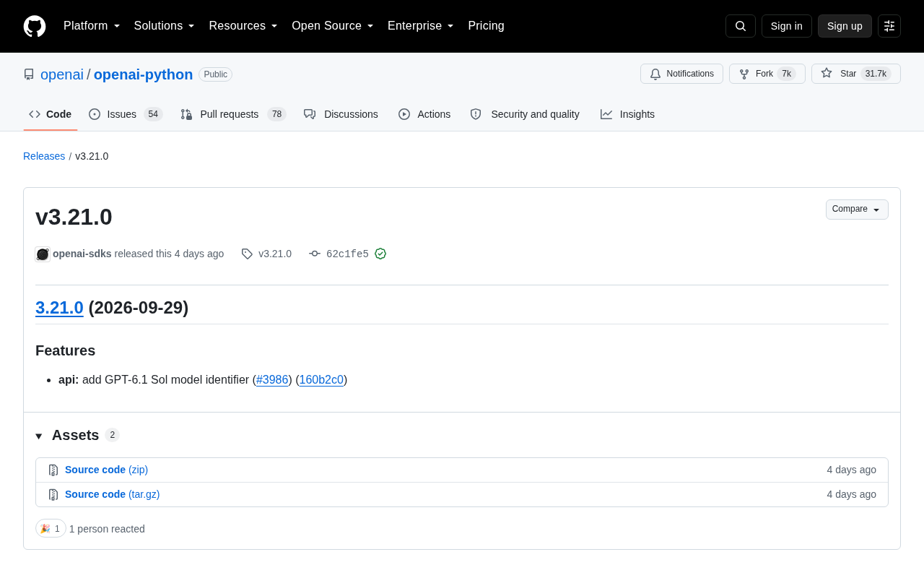Click the Notifications bell button
This screenshot has width=924, height=578.
tap(681, 74)
